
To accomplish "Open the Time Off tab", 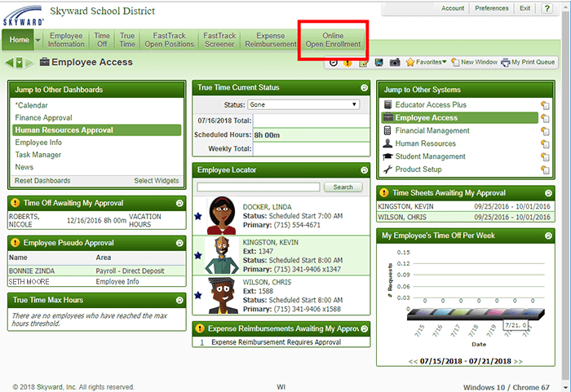I will (x=102, y=40).
